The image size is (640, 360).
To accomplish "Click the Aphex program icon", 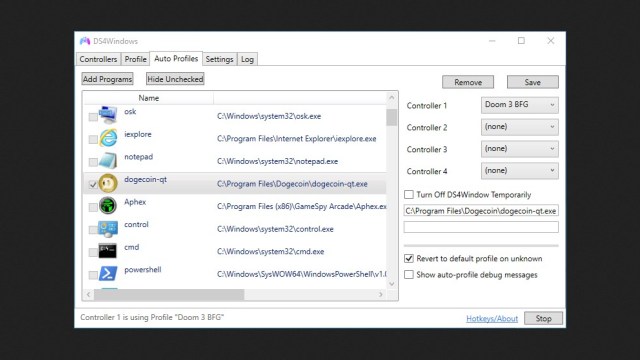I will pos(108,205).
